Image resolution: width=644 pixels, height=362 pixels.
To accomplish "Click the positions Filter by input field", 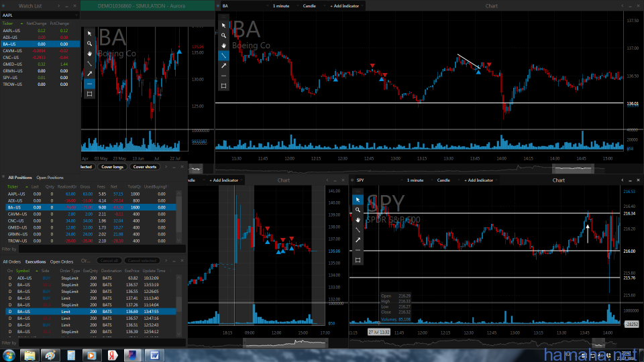I will pos(102,249).
